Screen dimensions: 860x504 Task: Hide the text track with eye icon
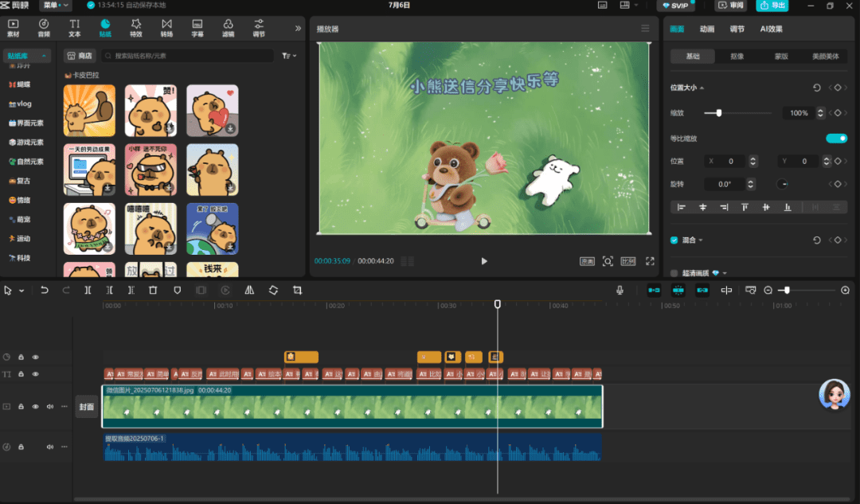(36, 374)
